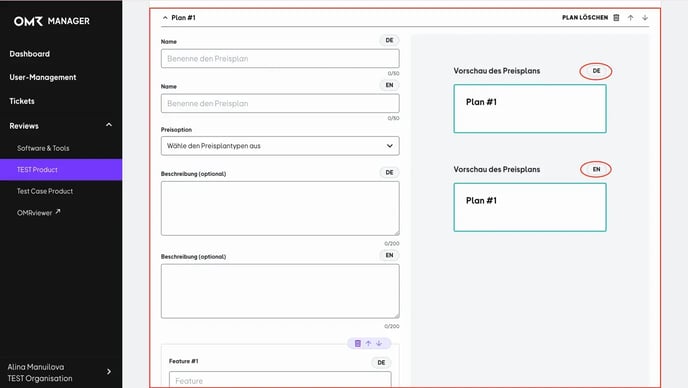Click the Alina Manuilova user name

point(36,366)
